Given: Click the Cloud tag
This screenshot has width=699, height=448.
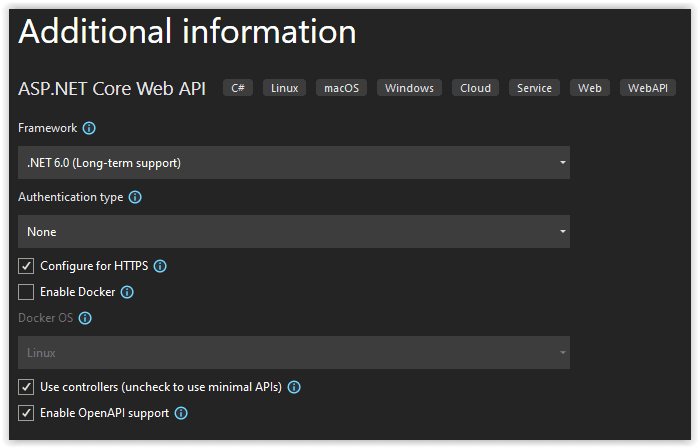Looking at the screenshot, I should pos(475,88).
